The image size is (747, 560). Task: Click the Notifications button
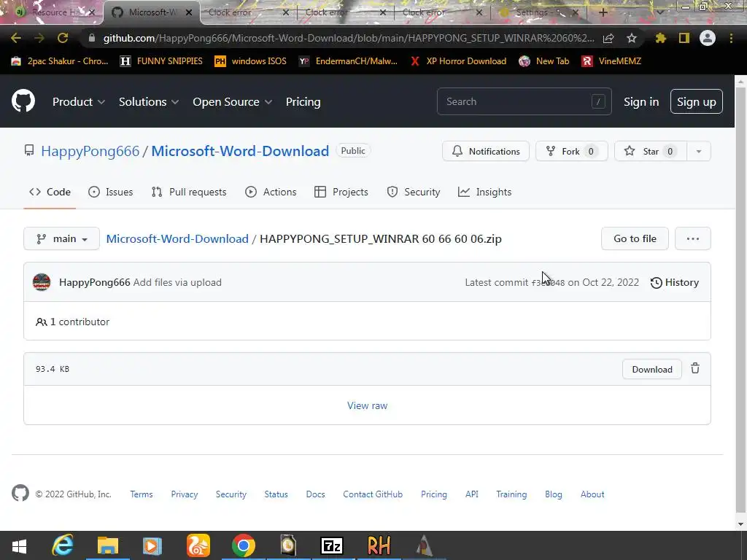tap(485, 152)
